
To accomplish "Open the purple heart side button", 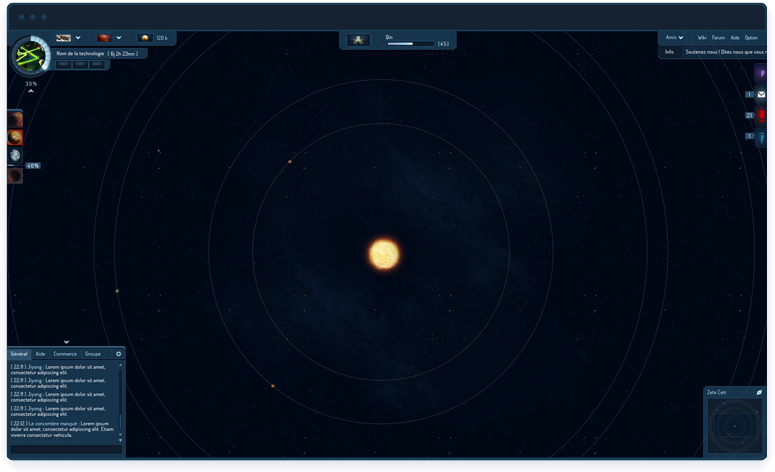I will point(761,74).
